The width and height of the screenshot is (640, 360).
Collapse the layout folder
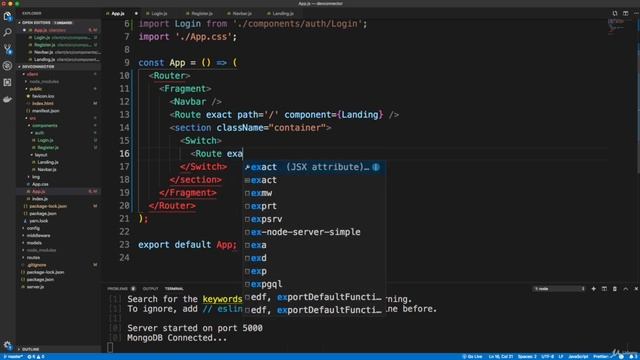[x=41, y=155]
